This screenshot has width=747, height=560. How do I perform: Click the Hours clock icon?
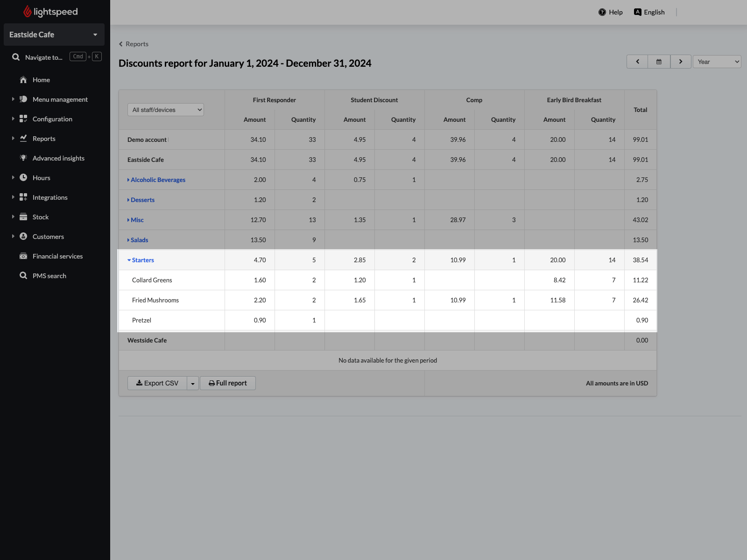(x=23, y=178)
